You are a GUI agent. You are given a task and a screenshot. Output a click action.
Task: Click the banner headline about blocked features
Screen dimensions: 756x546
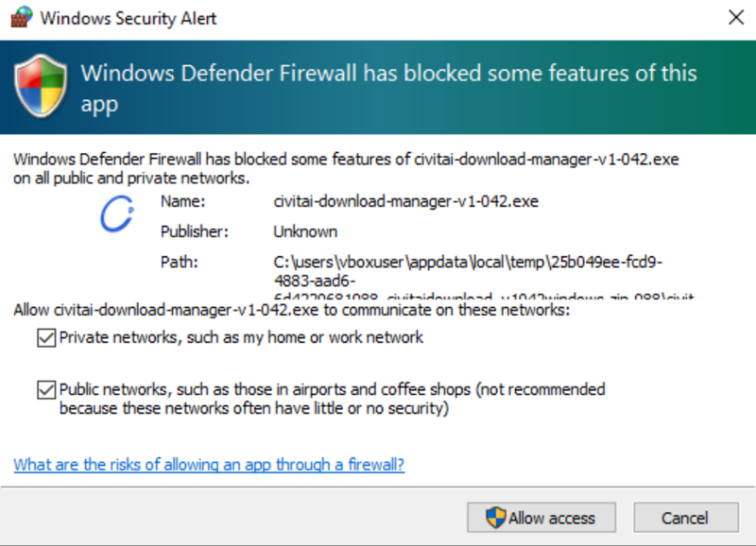(388, 89)
